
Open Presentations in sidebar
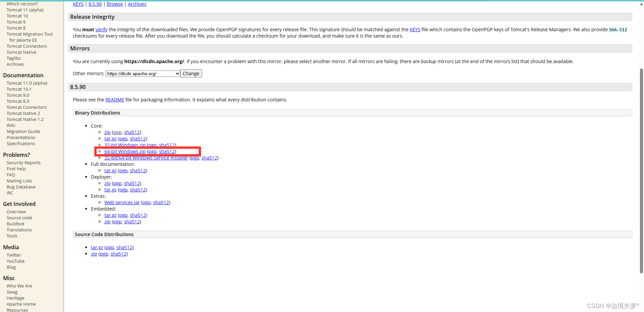coord(21,138)
